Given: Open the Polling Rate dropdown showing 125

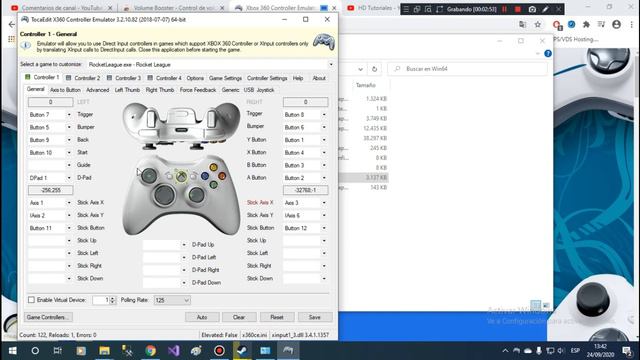Looking at the screenshot, I should [x=172, y=300].
